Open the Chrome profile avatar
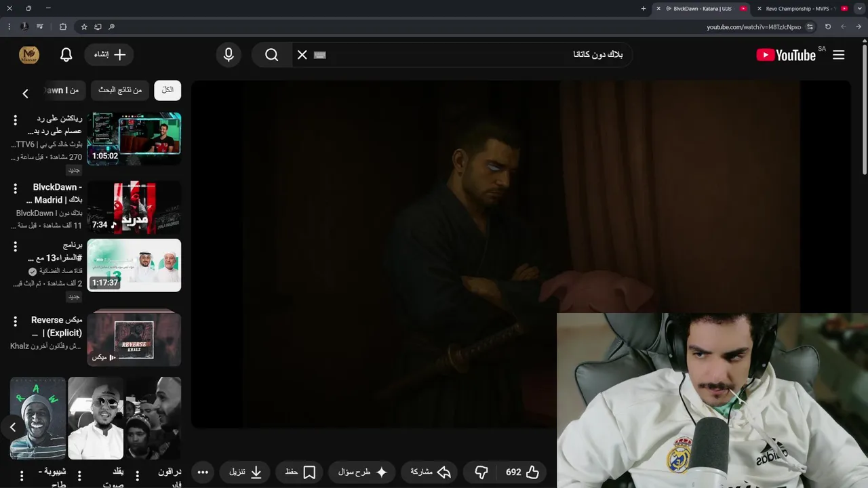The image size is (868, 488). 24,27
